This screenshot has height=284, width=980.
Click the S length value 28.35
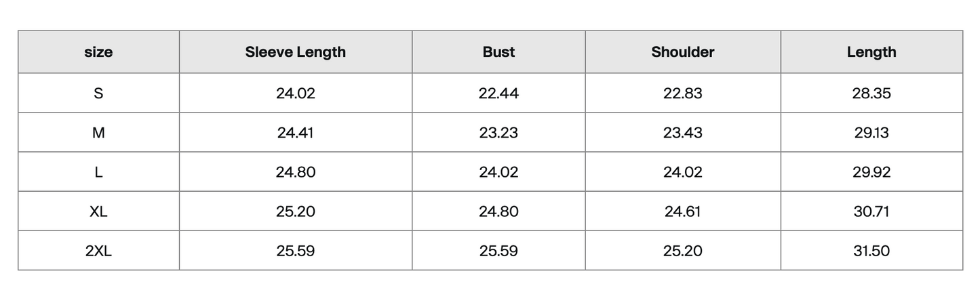coord(871,94)
